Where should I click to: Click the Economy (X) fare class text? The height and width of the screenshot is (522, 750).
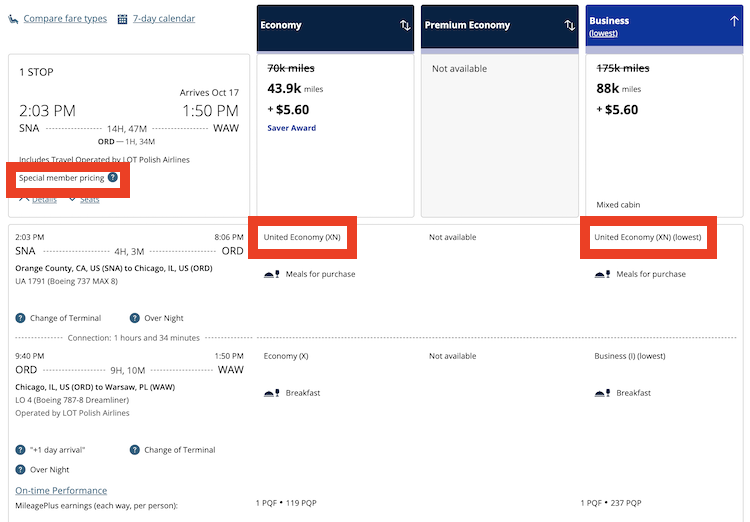286,356
